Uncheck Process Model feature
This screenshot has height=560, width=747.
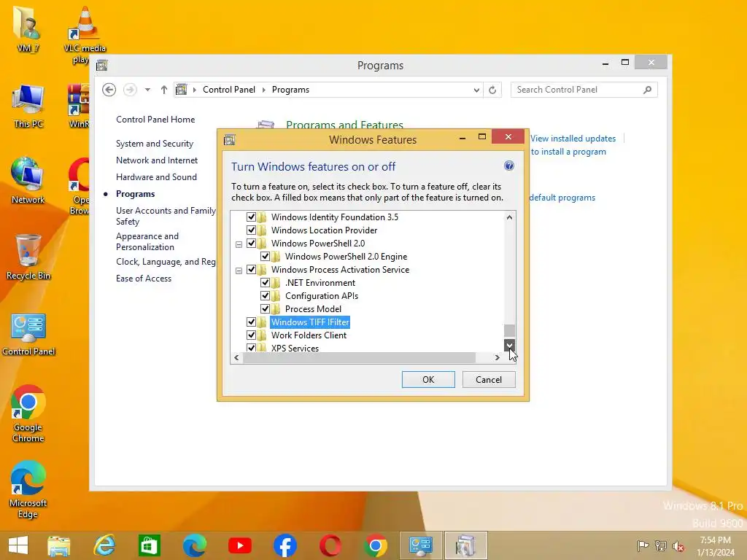click(265, 308)
